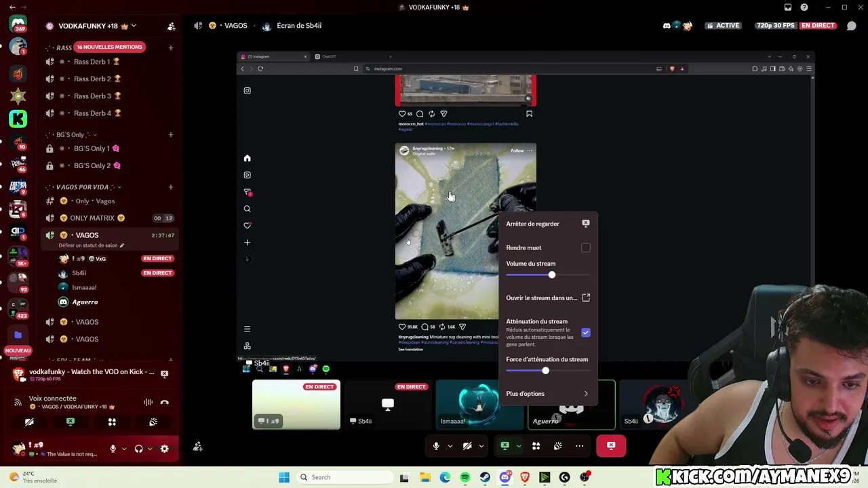The width and height of the screenshot is (868, 488).
Task: Open Discord help question mark icon
Action: 804,7
